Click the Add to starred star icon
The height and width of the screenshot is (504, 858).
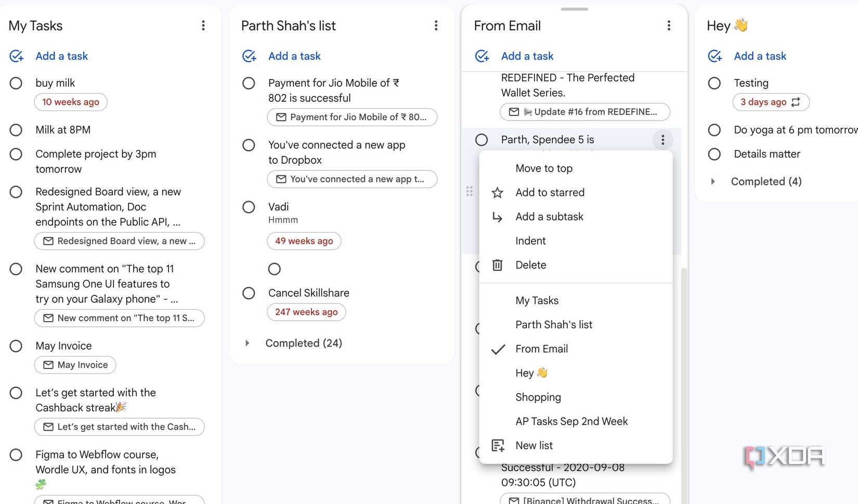tap(498, 192)
